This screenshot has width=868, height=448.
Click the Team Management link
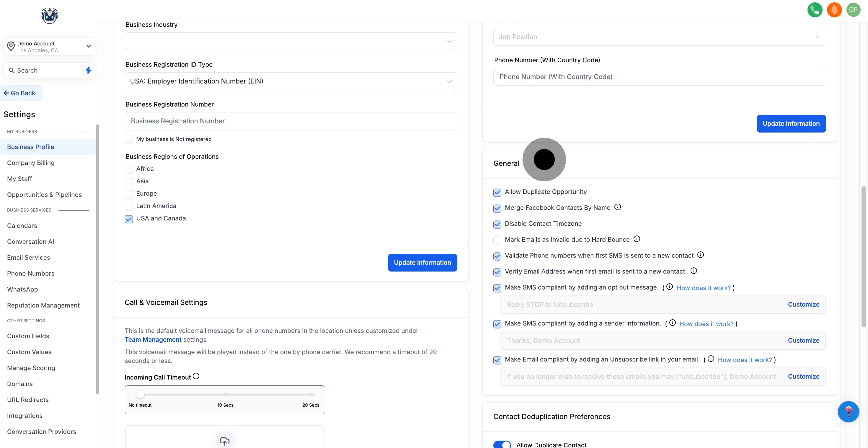tap(153, 339)
